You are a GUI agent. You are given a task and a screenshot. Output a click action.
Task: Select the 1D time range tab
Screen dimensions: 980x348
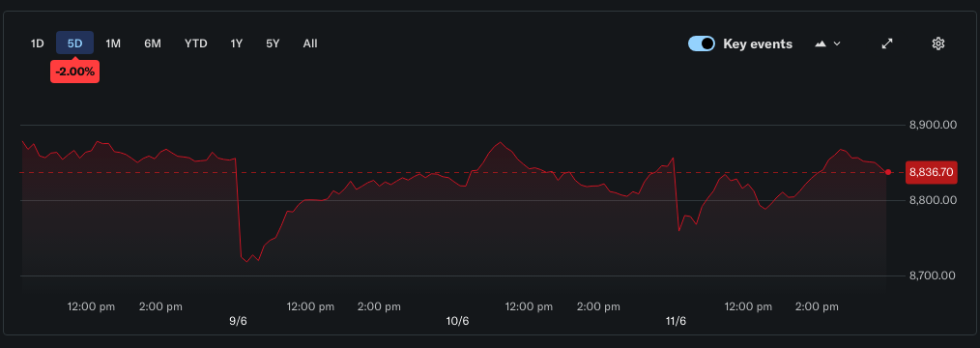coord(38,43)
